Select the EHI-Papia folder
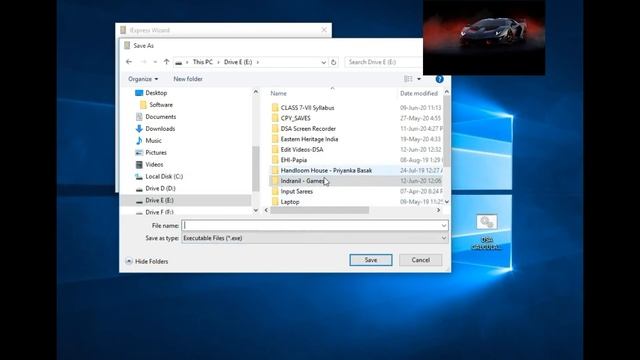This screenshot has height=360, width=640. (293, 160)
